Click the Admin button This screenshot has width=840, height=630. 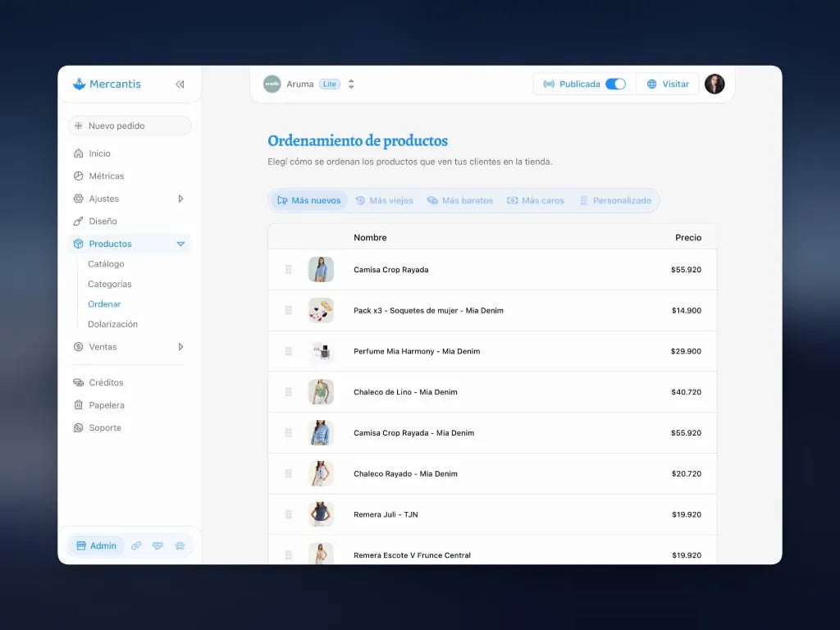[96, 546]
